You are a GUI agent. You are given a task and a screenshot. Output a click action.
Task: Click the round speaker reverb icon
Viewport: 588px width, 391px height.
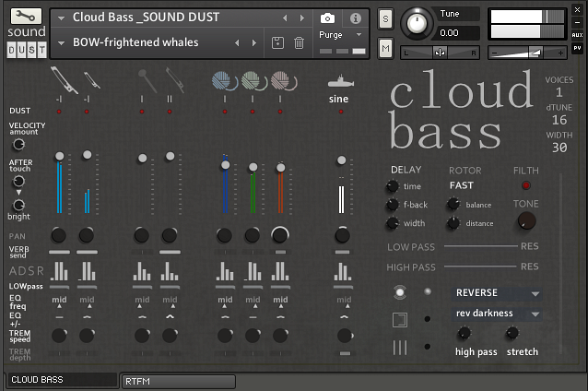(400, 292)
